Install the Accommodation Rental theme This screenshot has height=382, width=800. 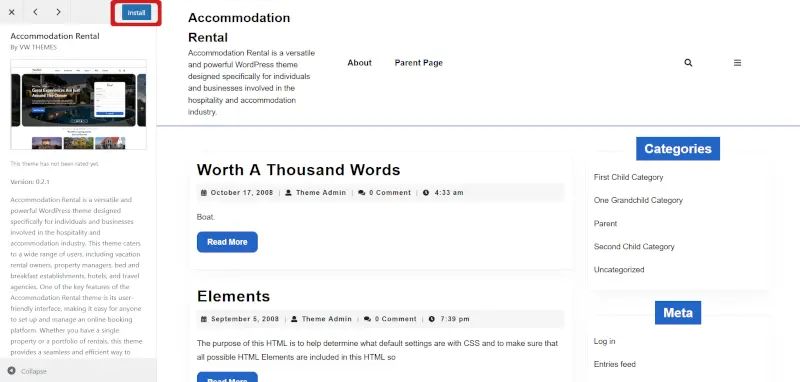[x=136, y=13]
